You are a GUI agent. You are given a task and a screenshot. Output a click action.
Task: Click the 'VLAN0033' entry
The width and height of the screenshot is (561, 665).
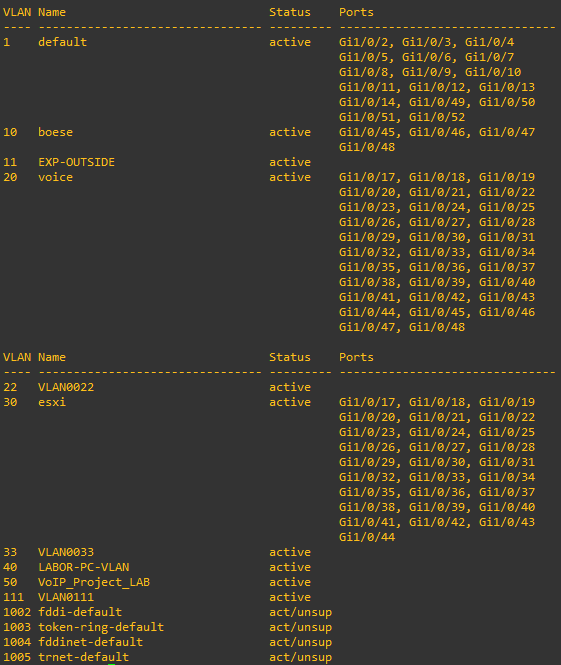66,552
